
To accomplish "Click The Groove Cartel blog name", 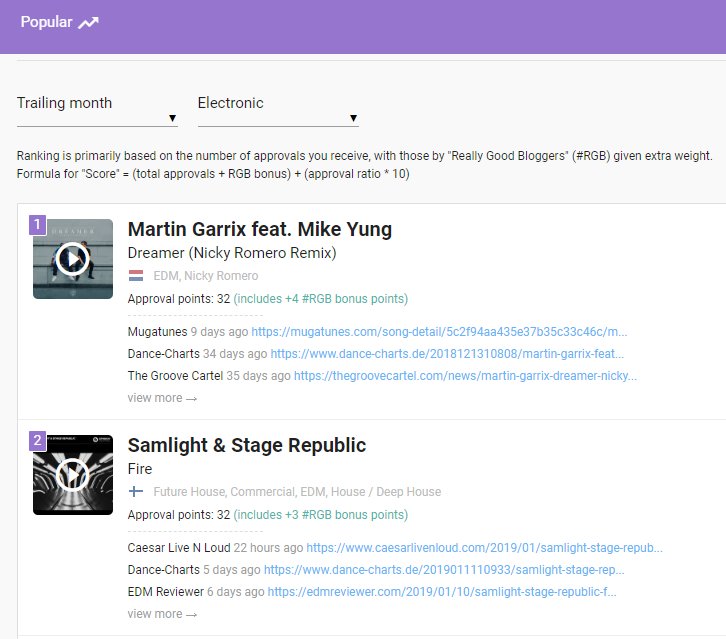I will [x=175, y=376].
